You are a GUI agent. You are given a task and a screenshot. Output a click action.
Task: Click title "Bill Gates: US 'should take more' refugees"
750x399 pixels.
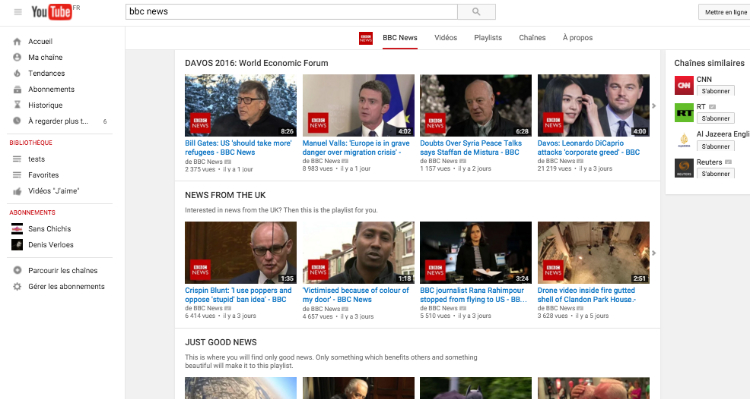tap(238, 148)
